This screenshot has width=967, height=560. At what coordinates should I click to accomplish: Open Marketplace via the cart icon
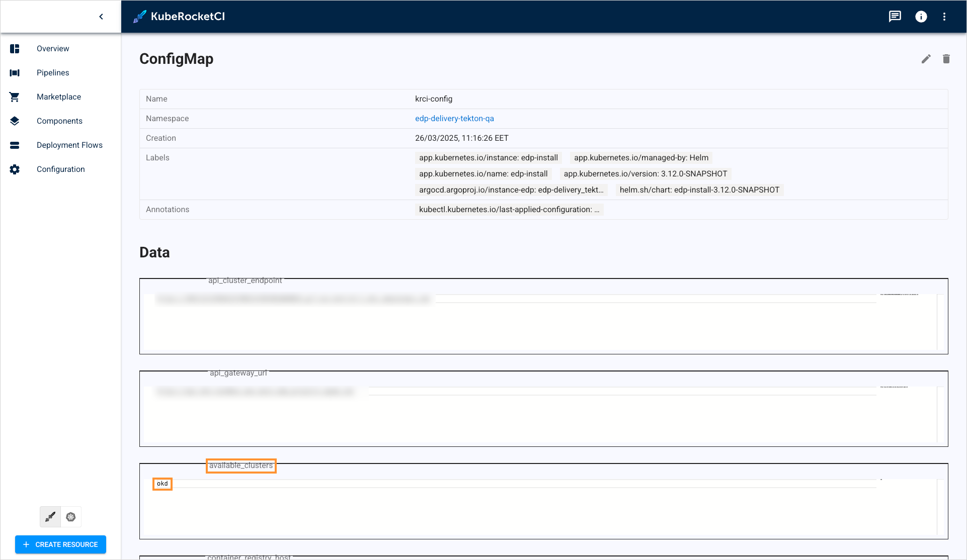(15, 97)
